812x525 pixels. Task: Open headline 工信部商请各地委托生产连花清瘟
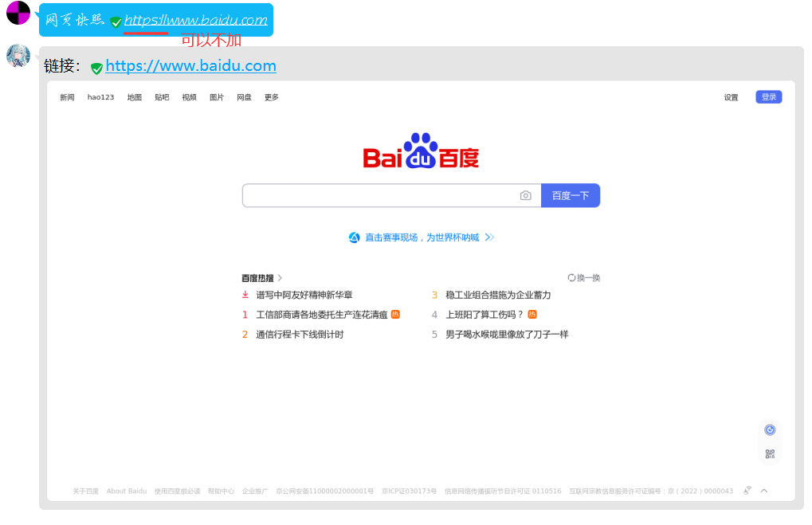click(322, 315)
